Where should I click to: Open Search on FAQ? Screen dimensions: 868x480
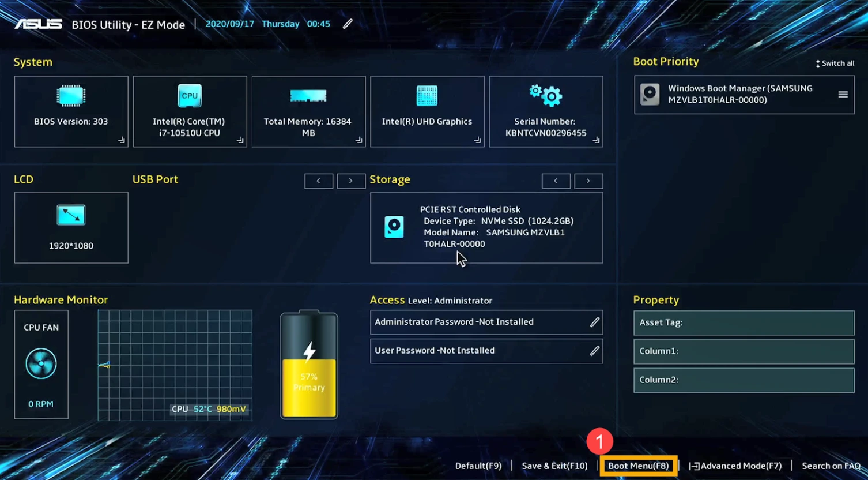click(831, 466)
